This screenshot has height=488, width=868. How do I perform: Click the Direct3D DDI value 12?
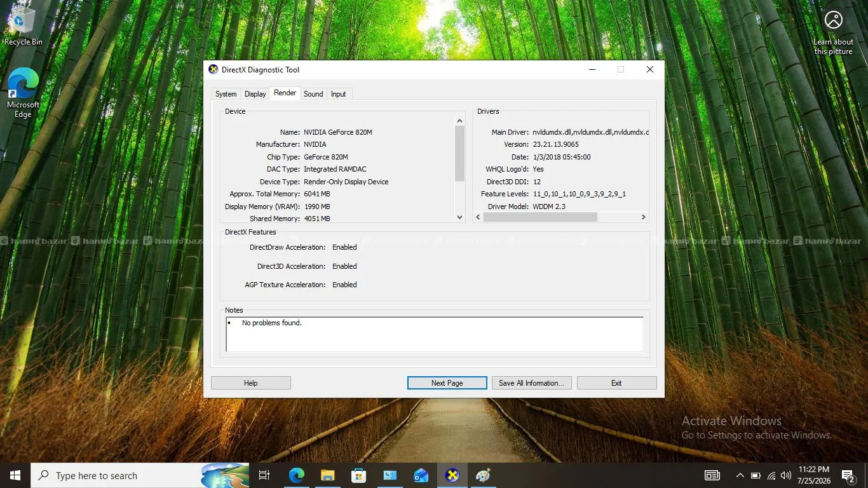537,182
